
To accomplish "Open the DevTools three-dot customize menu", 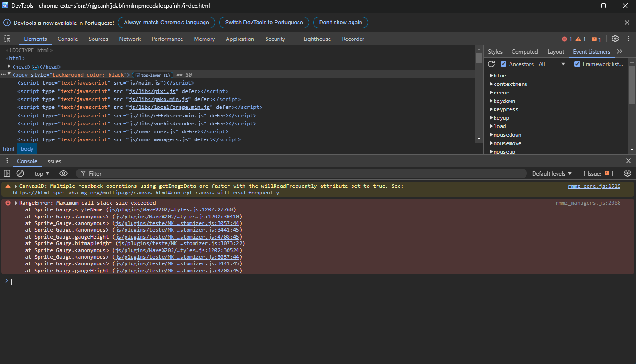I will [628, 39].
